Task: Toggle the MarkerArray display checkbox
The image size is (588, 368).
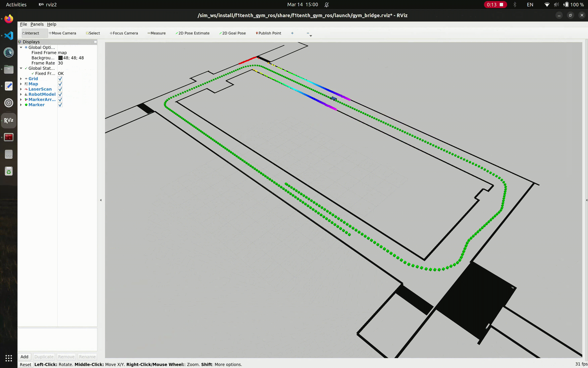Action: 60,99
